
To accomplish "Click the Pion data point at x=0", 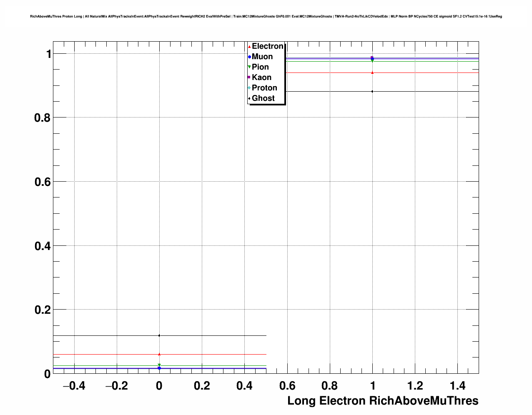I will click(x=159, y=365).
